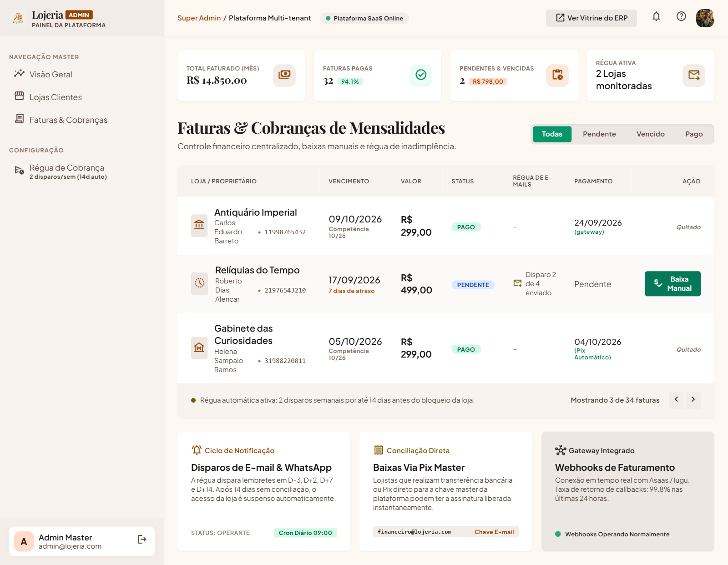Show only Pago invoices
The image size is (728, 565).
694,134
